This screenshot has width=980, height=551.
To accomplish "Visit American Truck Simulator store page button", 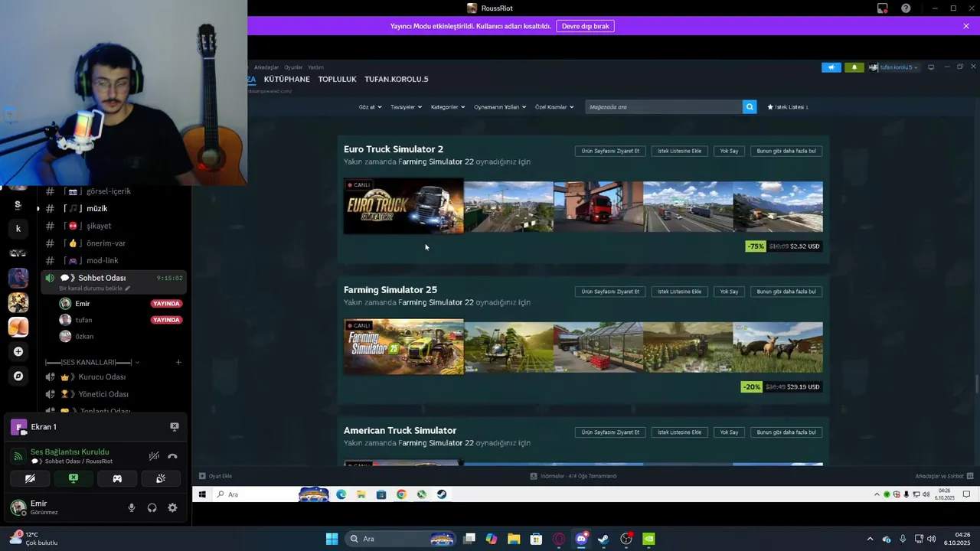I will pos(610,432).
